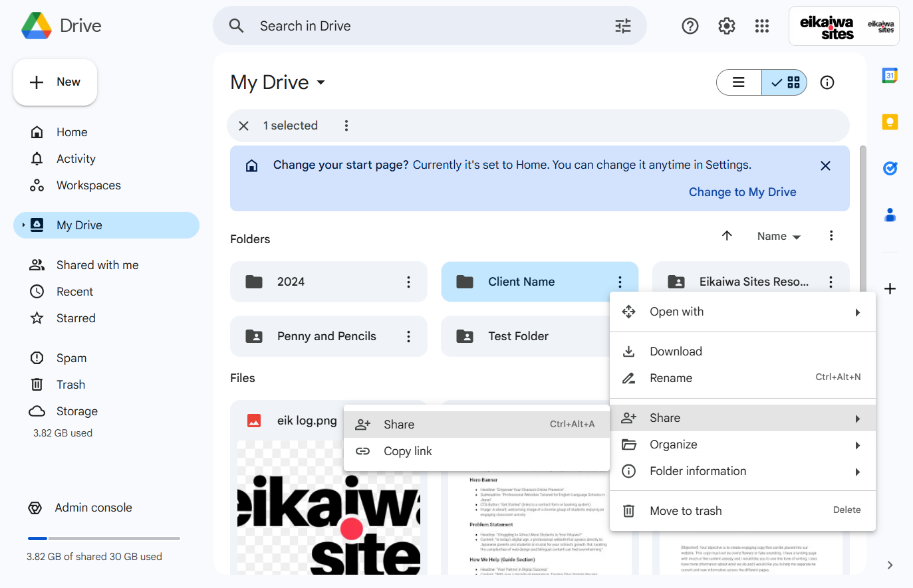The width and height of the screenshot is (913, 588).
Task: Switch to grid layout view
Action: pos(785,82)
